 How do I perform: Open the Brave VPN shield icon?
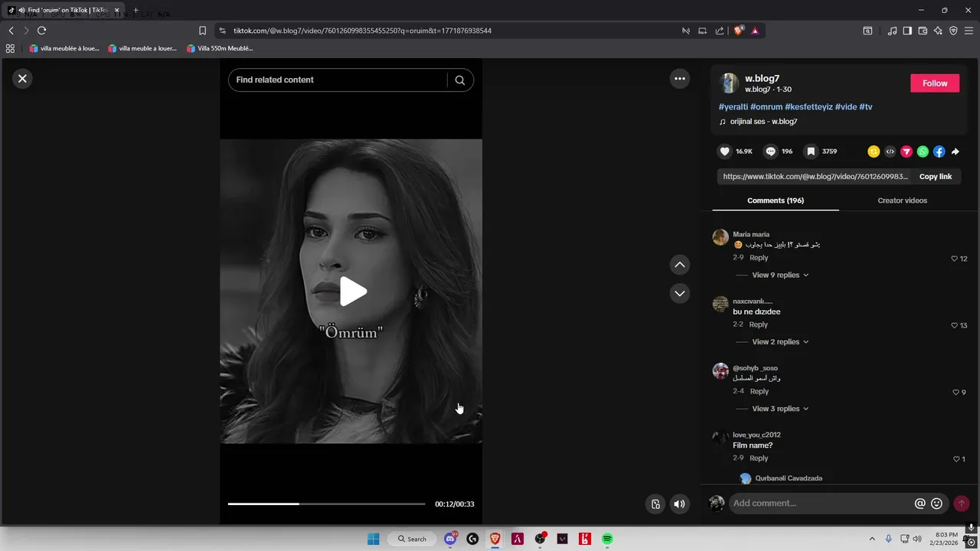953,31
